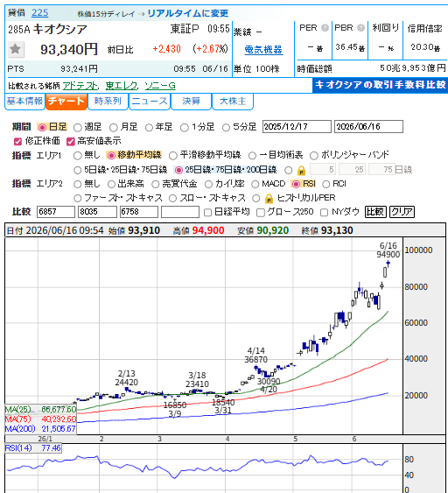Select locked ヒストリカルPER radio
The image size is (448, 493).
(x=256, y=199)
